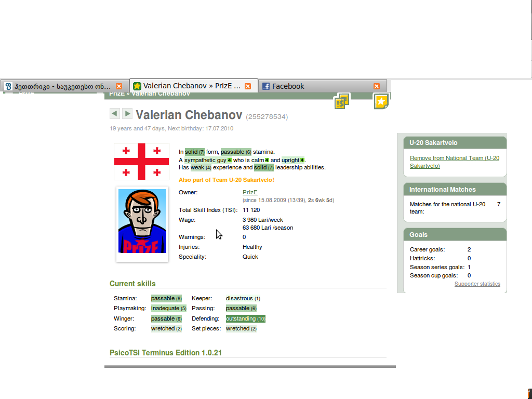This screenshot has height=399, width=532.
Task: Click passable (6) stamina in description
Action: tap(236, 152)
